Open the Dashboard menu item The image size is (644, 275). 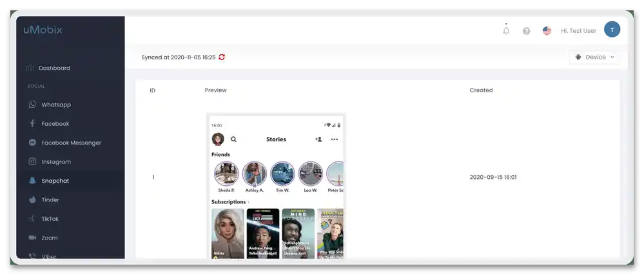click(54, 68)
